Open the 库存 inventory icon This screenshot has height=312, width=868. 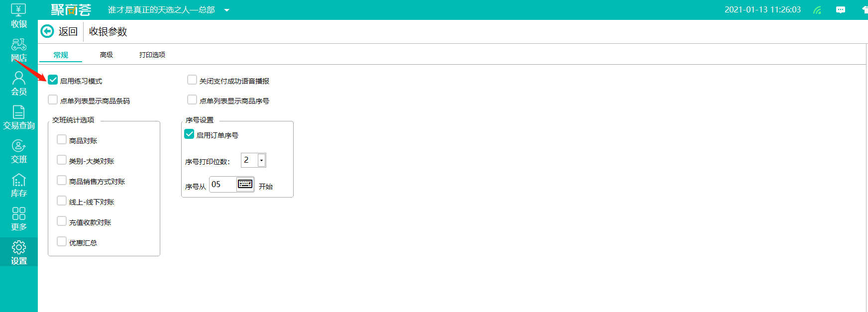18,185
